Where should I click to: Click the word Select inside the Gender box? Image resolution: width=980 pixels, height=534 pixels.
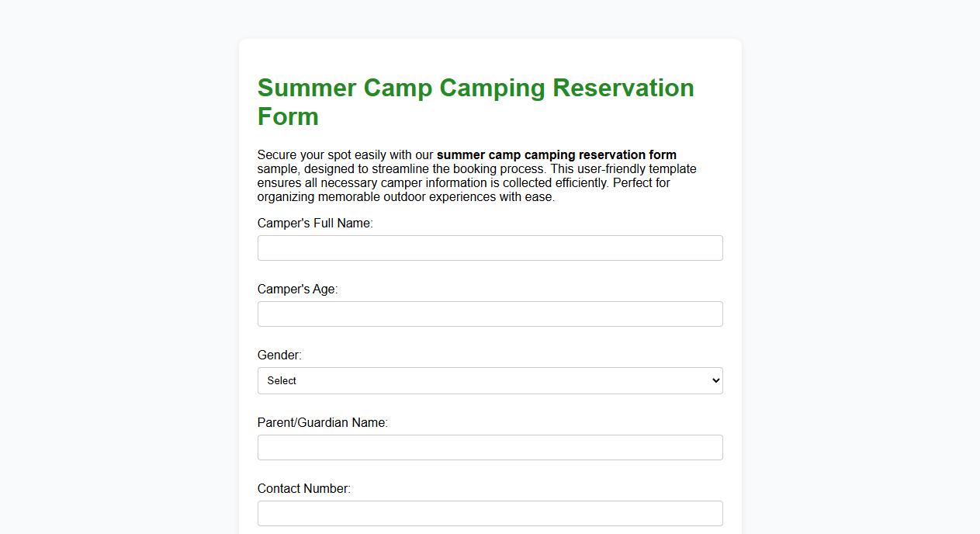click(282, 380)
